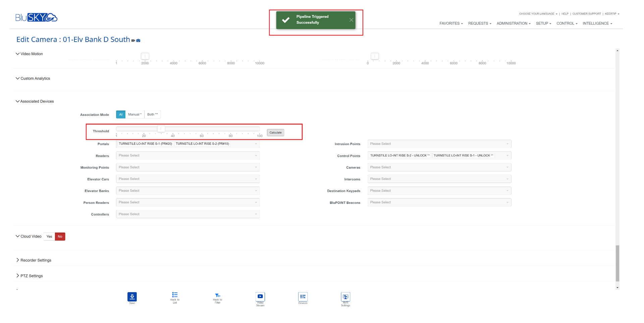The height and width of the screenshot is (323, 644).
Task: Click the Back to Filter icon
Action: (x=217, y=295)
